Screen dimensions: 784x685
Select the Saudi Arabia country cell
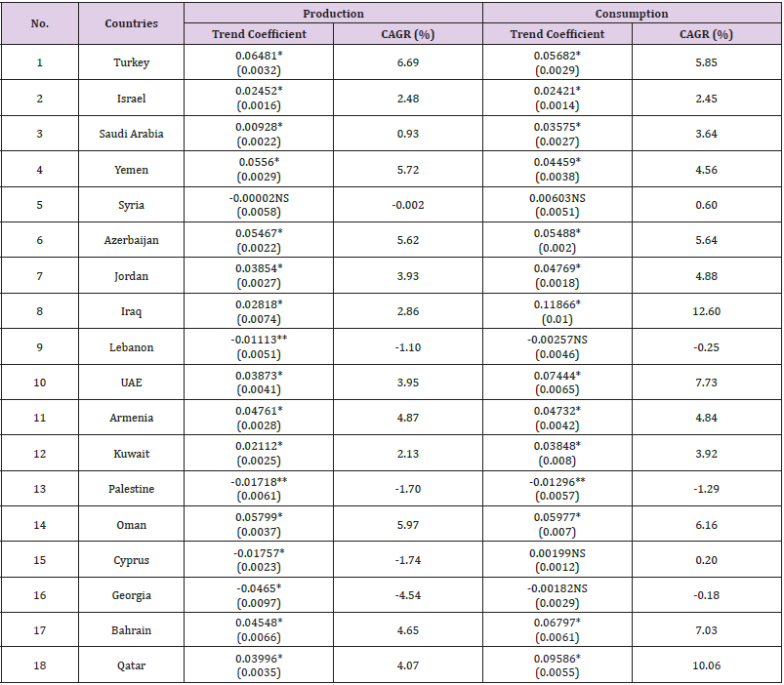(x=131, y=134)
